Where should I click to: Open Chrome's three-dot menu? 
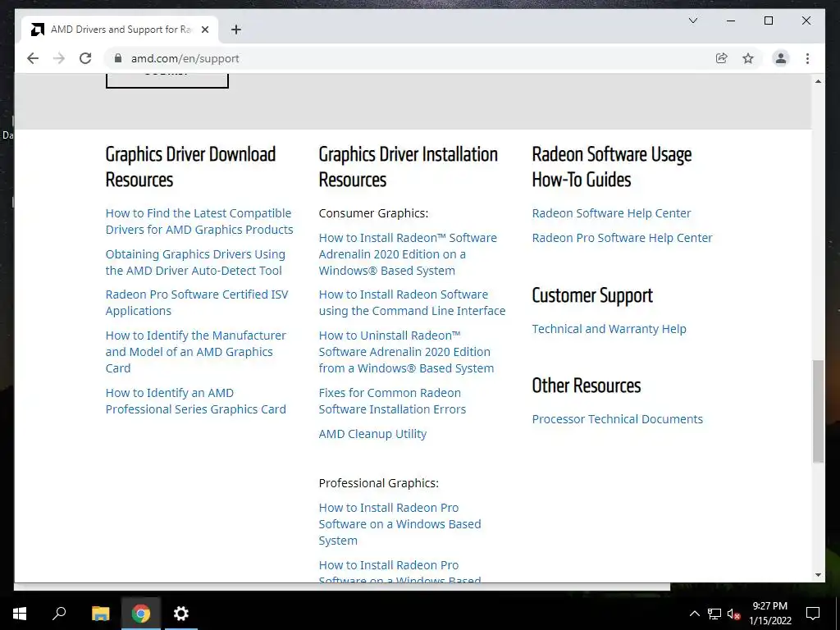807,58
